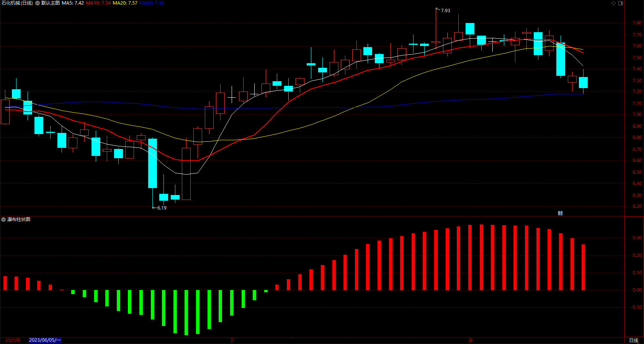Expand the 默认主图 indicator dropdown arrow
The image size is (644, 344).
tap(38, 3)
